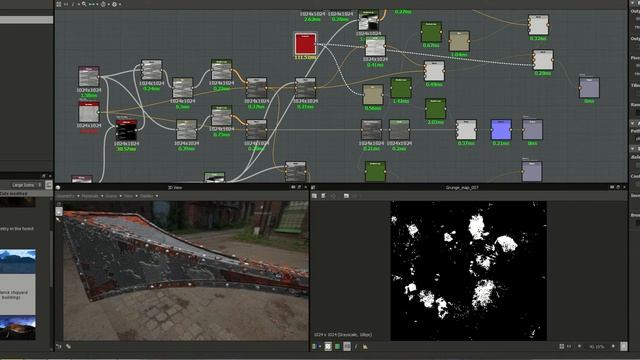Click the icon at left of 2D view title bar

313,188
